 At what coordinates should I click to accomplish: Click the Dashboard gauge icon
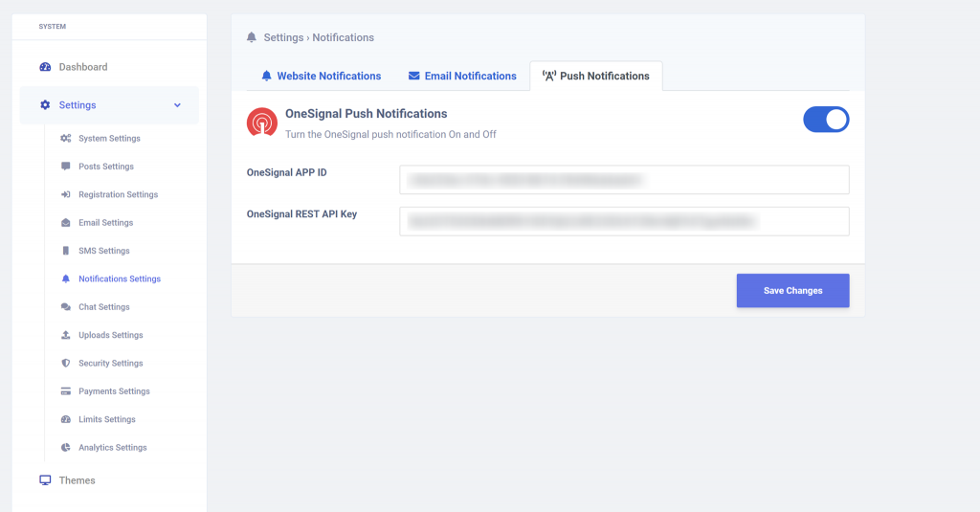[45, 67]
